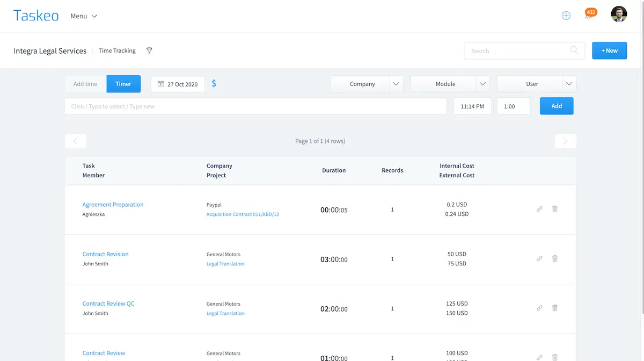This screenshot has width=644, height=361.
Task: Go to next page arrow
Action: 565,141
